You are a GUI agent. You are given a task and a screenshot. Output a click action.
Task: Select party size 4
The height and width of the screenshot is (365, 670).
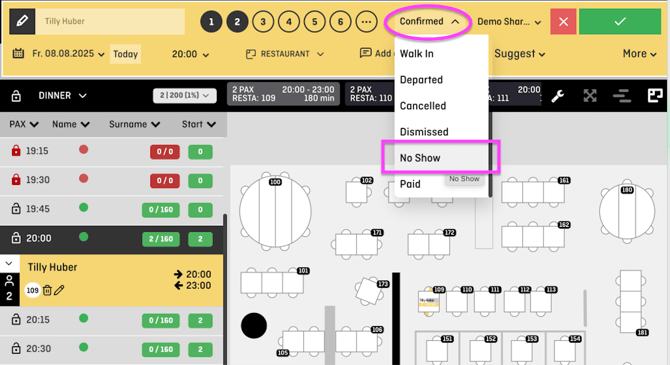click(x=289, y=21)
